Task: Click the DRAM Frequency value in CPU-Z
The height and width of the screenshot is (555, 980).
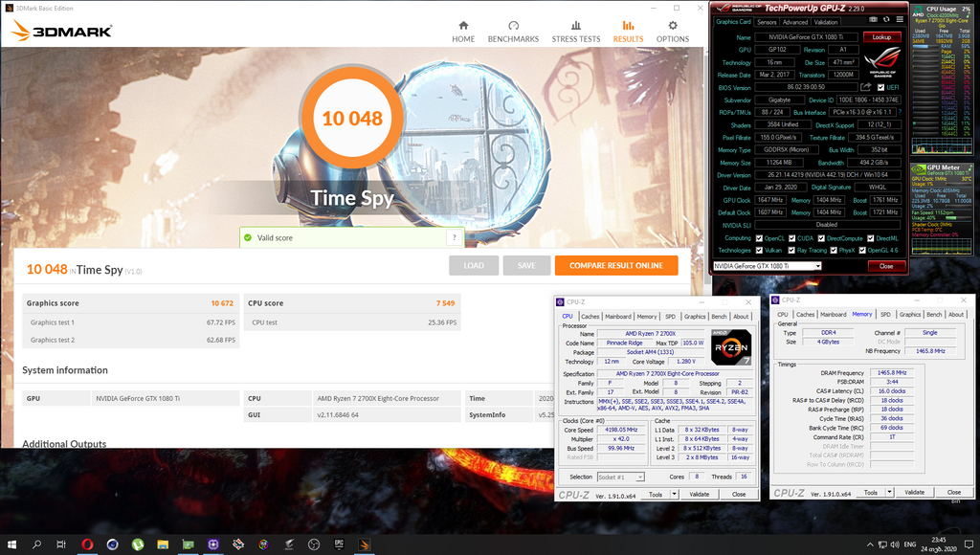Action: click(892, 372)
